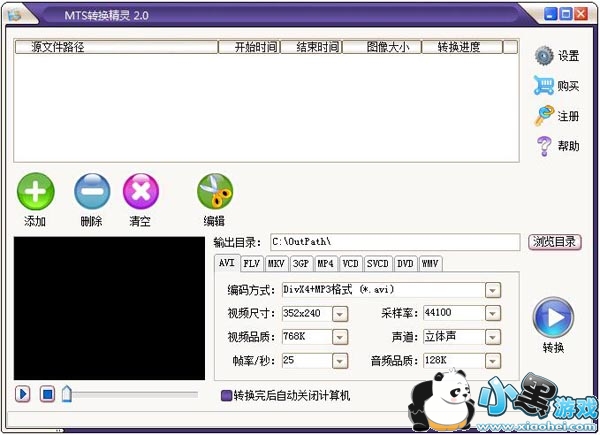Click the green Add (添加) plus icon
The height and width of the screenshot is (435, 600).
click(36, 191)
